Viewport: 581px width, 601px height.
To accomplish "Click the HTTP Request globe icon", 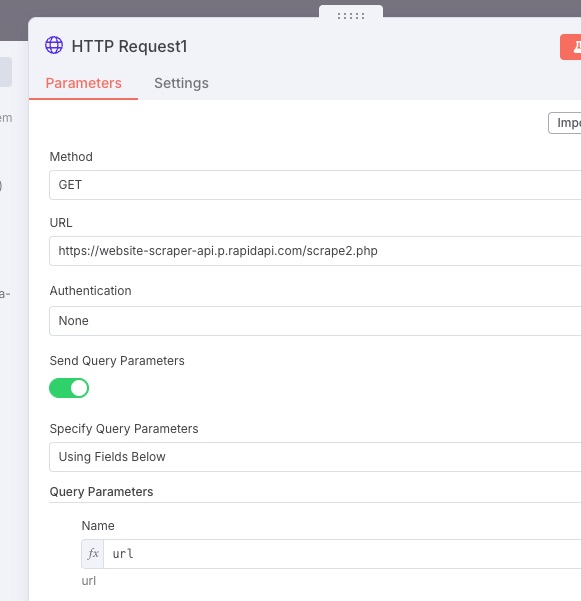I will click(x=54, y=46).
